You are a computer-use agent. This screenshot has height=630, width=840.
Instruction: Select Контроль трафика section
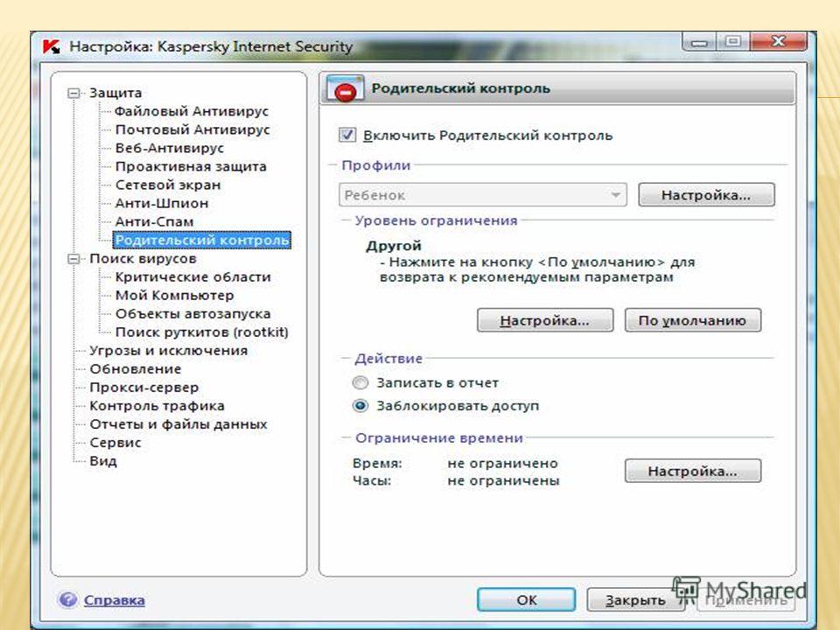[157, 405]
